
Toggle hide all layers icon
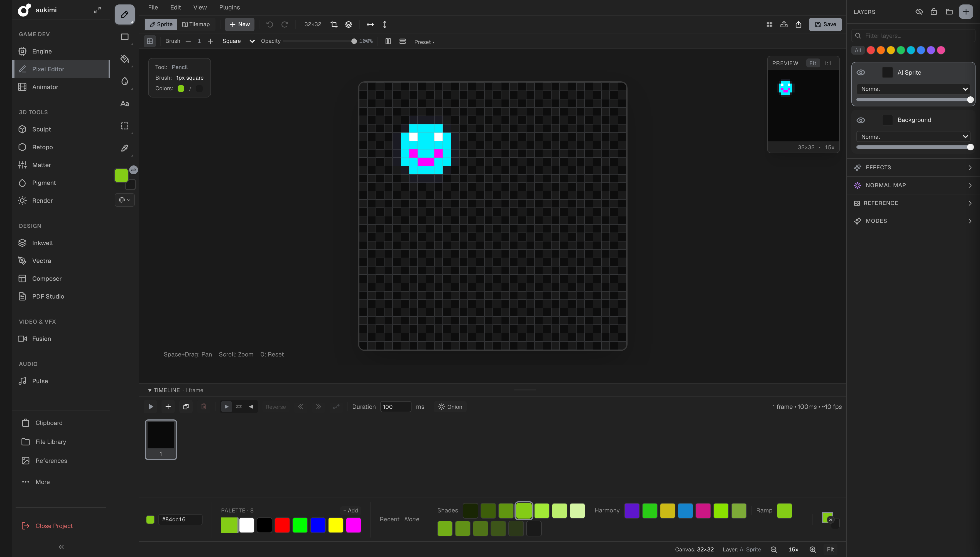point(919,12)
